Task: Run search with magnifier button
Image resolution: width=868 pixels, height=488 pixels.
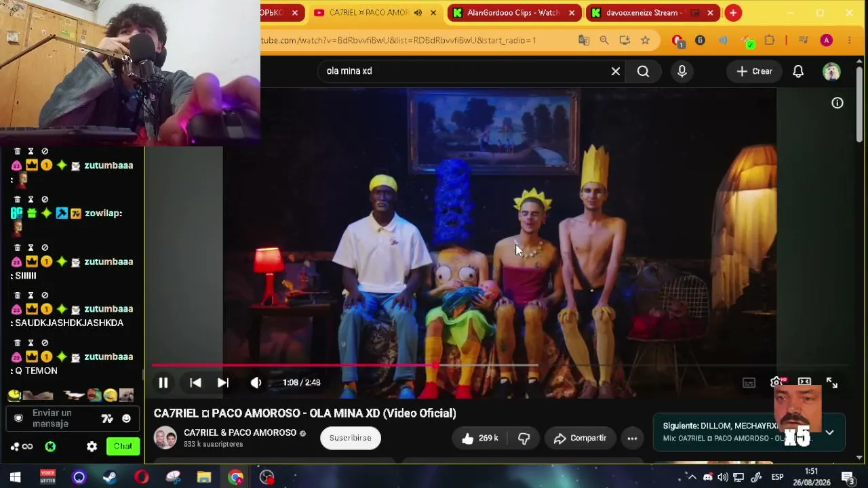Action: [x=643, y=71]
